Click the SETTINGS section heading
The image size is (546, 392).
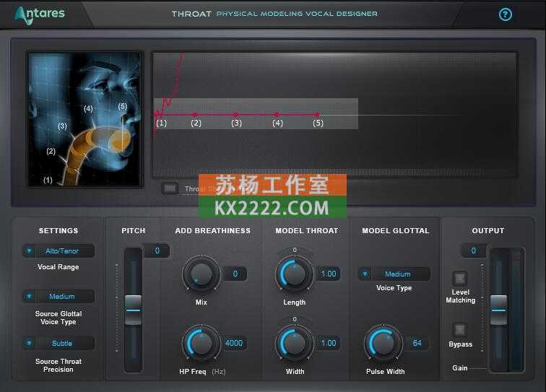(58, 230)
